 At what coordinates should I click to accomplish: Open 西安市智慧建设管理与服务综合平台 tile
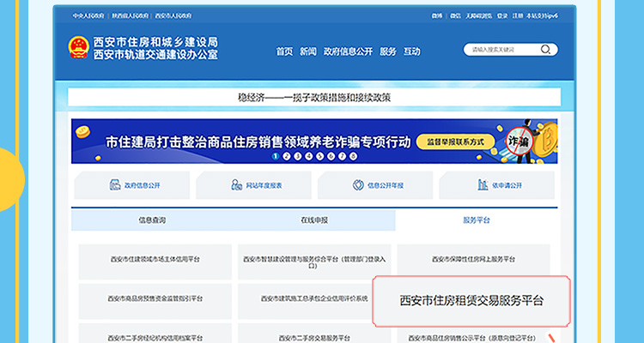click(x=314, y=262)
